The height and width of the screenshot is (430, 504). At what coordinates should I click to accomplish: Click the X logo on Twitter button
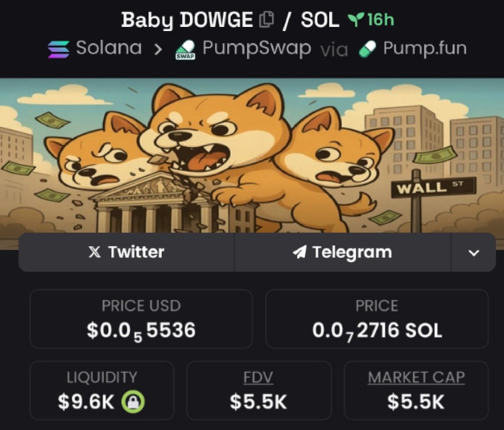[x=95, y=253]
